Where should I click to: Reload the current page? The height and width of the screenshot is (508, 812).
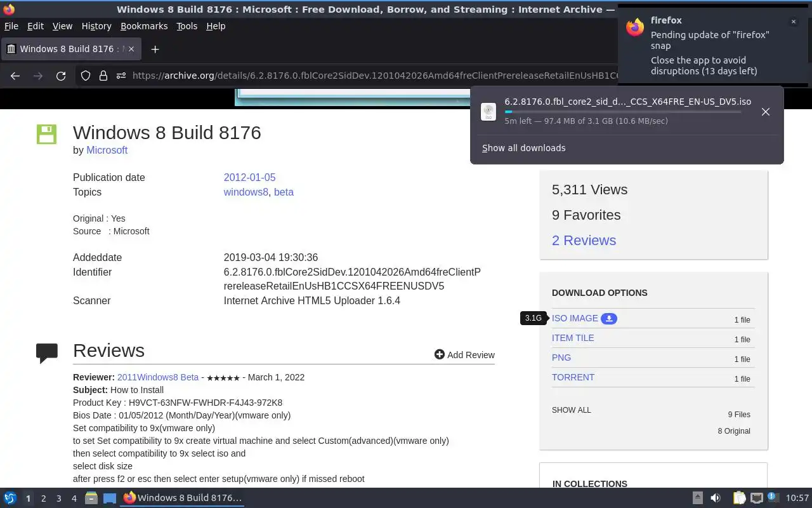click(x=61, y=76)
